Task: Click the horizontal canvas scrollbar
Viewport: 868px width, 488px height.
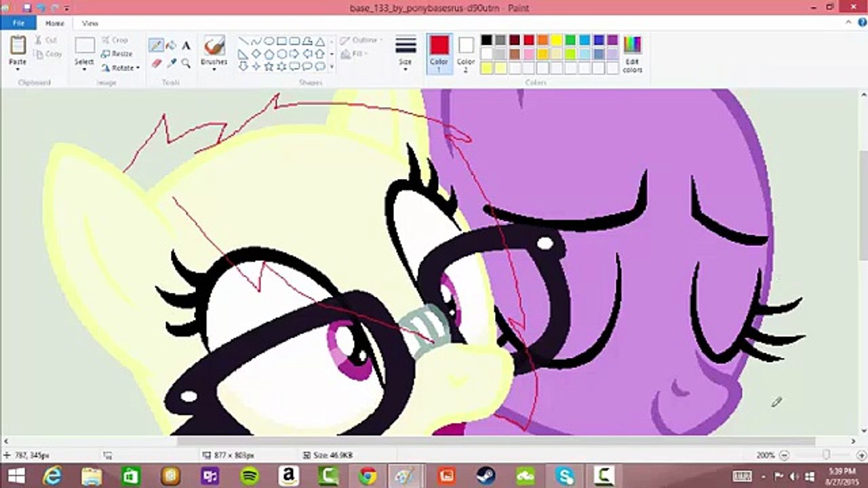Action: pyautogui.click(x=496, y=441)
